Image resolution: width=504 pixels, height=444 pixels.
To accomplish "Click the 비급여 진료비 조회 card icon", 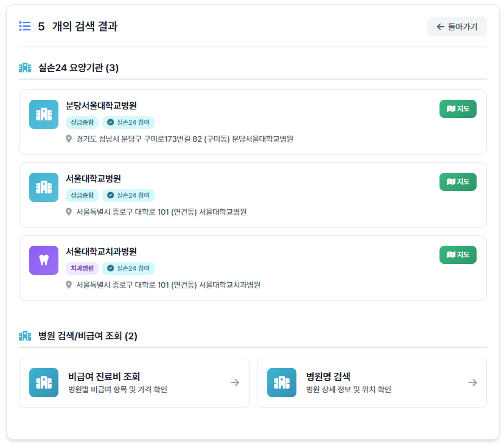I will coord(44,383).
